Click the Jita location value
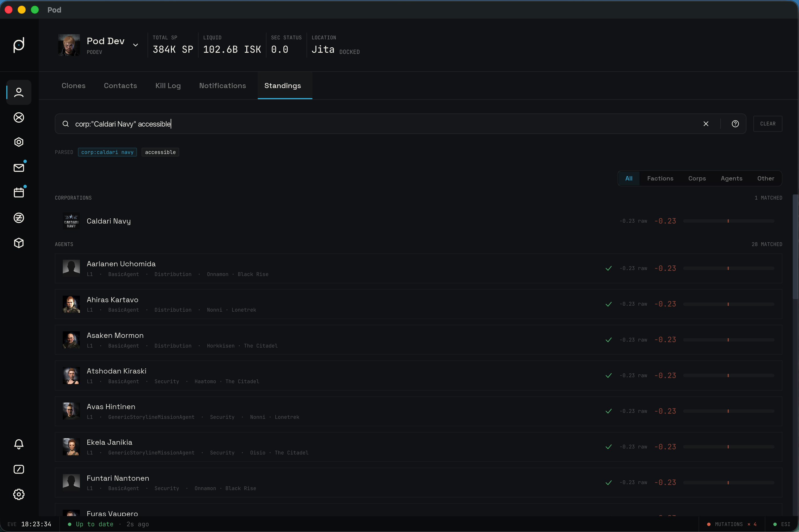799x532 pixels. tap(323, 50)
